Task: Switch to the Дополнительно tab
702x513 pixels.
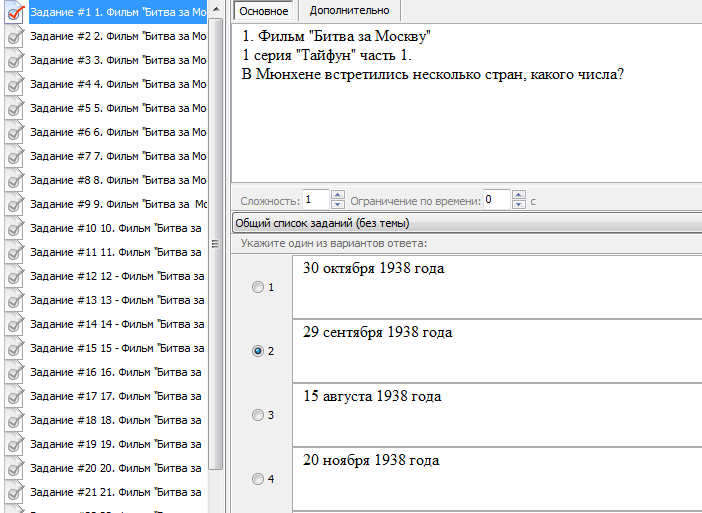Action: click(349, 10)
